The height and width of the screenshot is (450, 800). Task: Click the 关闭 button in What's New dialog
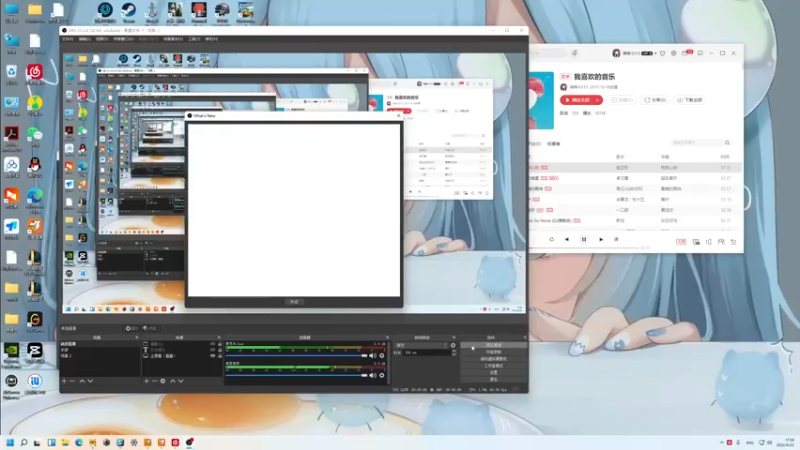point(294,302)
